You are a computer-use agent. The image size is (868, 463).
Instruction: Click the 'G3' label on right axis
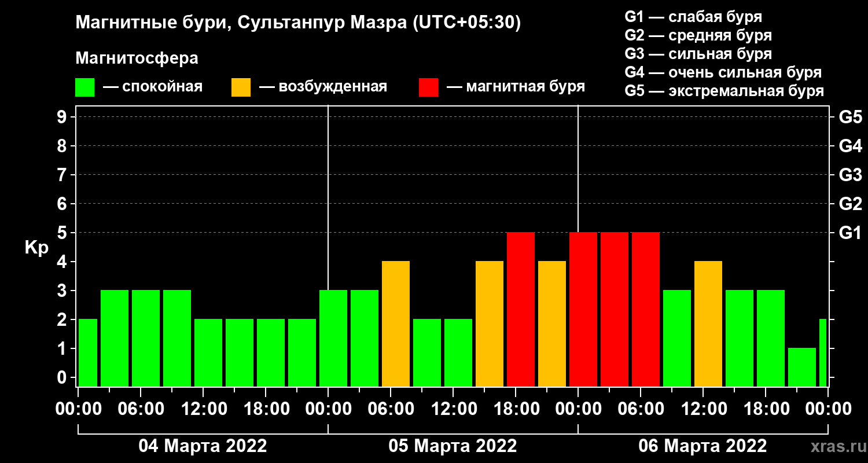[851, 175]
